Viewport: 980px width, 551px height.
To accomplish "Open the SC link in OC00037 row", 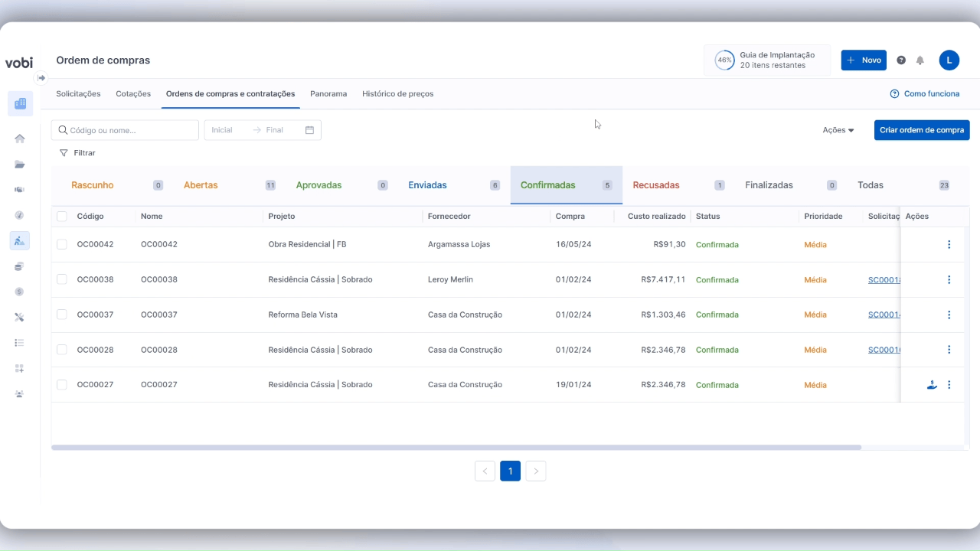I will [884, 315].
